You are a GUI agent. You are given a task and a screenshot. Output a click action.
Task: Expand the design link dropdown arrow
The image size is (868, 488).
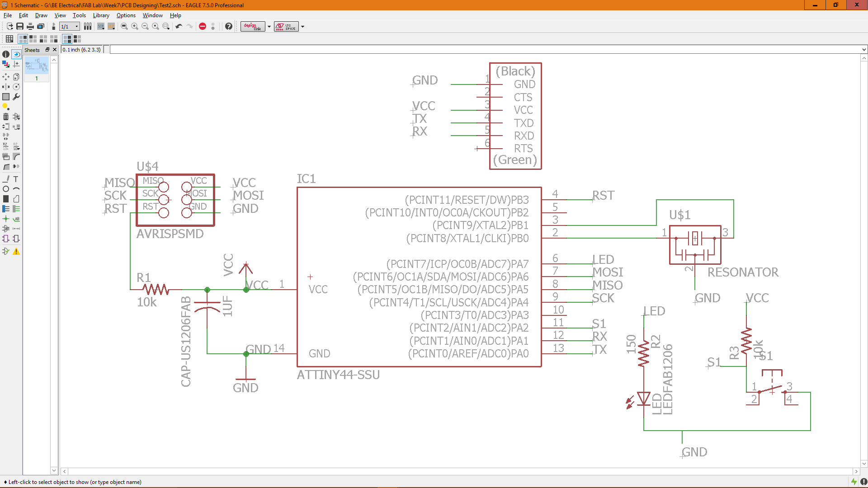click(269, 26)
